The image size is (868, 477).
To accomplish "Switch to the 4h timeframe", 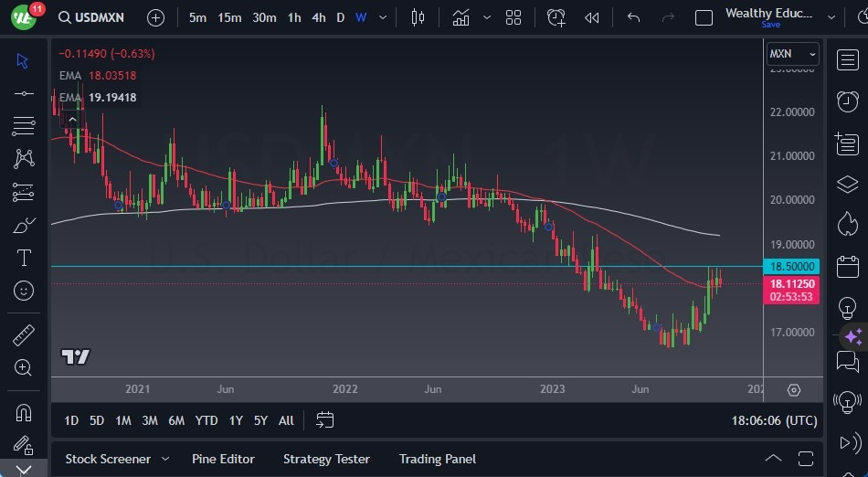I will coord(319,17).
